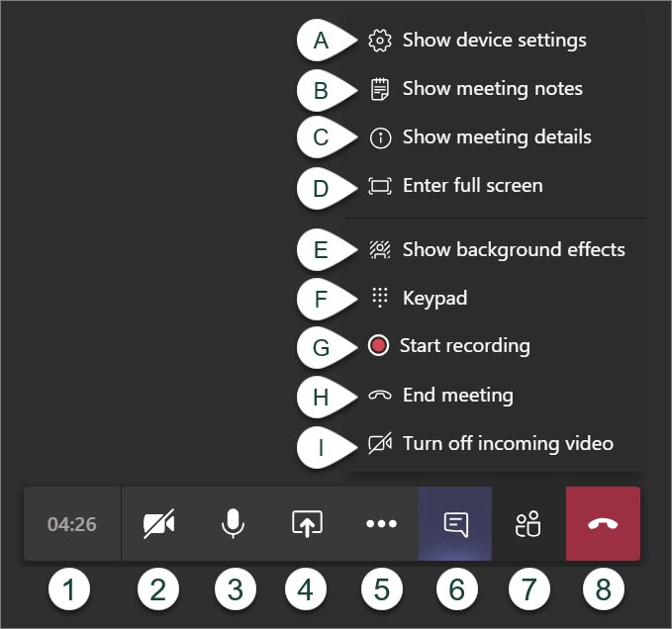Click the info circle icon for meeting details
This screenshot has height=629, width=672.
pos(379,137)
